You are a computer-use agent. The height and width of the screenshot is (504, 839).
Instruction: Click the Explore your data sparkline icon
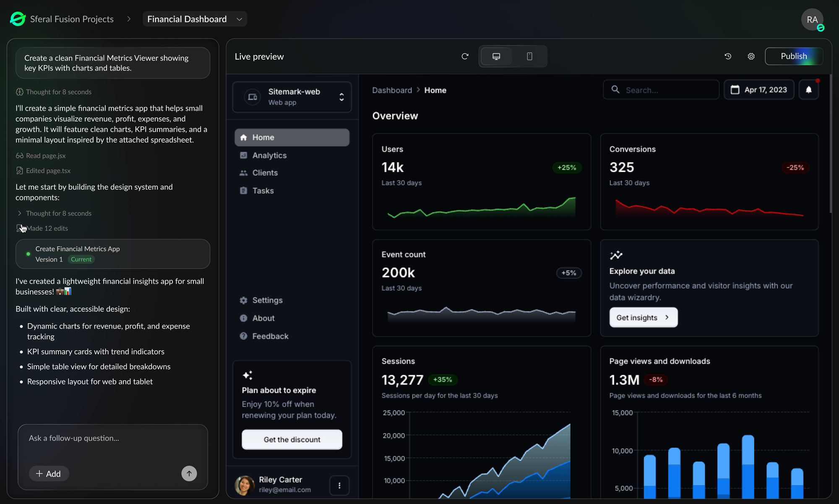pyautogui.click(x=616, y=255)
